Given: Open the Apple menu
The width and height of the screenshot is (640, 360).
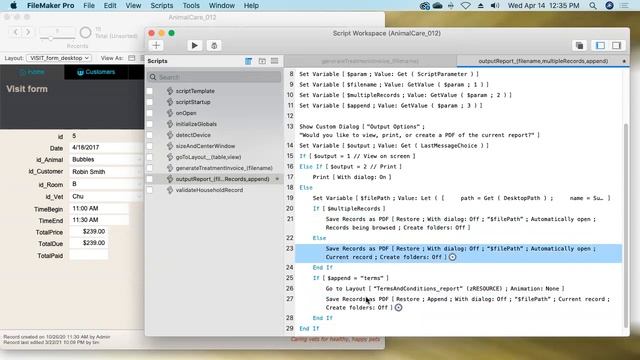Looking at the screenshot, I should click(13, 6).
